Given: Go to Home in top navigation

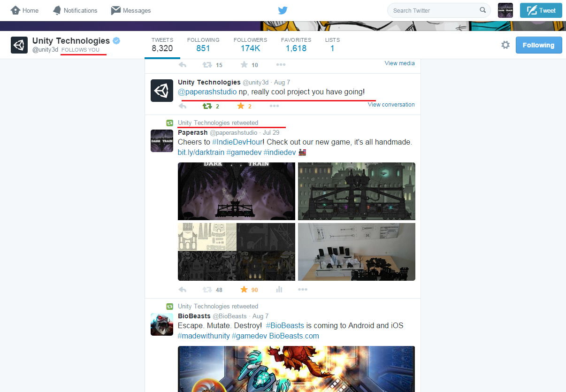Looking at the screenshot, I should [x=25, y=10].
